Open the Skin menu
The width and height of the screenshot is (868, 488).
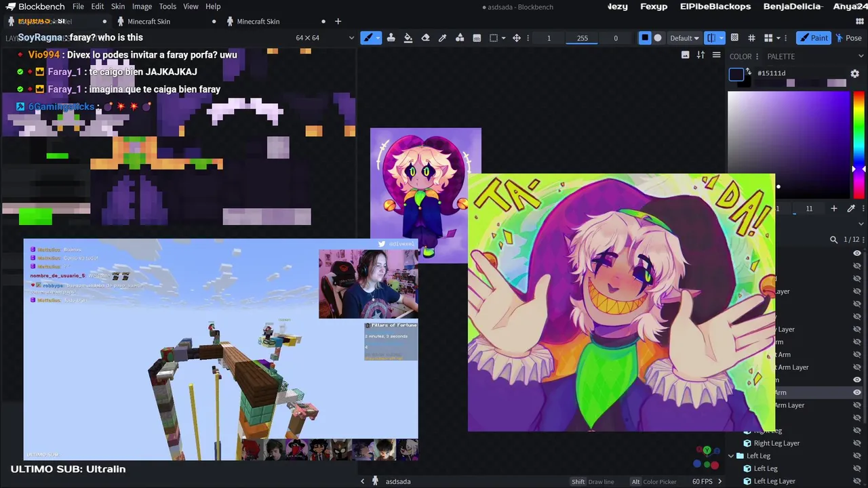pos(118,6)
